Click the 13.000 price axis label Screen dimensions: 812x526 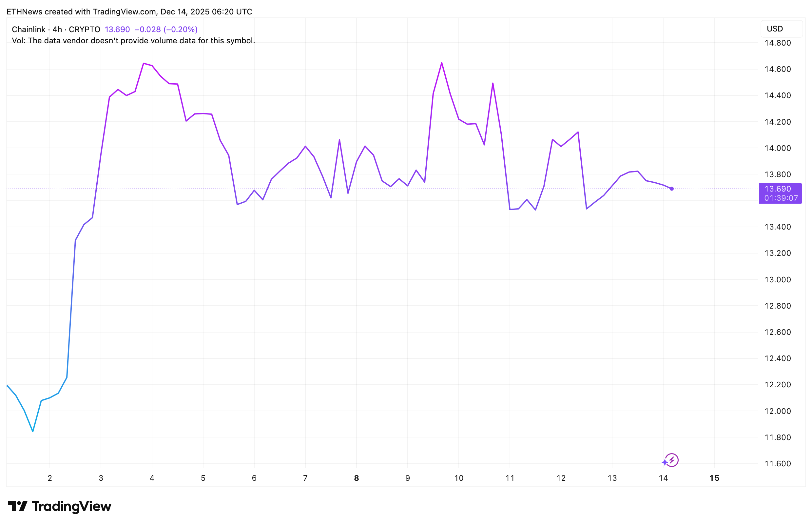coord(778,279)
